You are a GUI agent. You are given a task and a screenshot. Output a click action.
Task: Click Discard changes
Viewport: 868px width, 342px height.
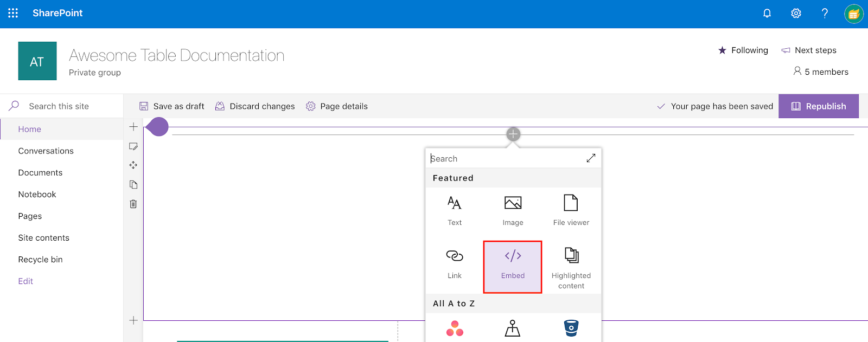(x=255, y=106)
